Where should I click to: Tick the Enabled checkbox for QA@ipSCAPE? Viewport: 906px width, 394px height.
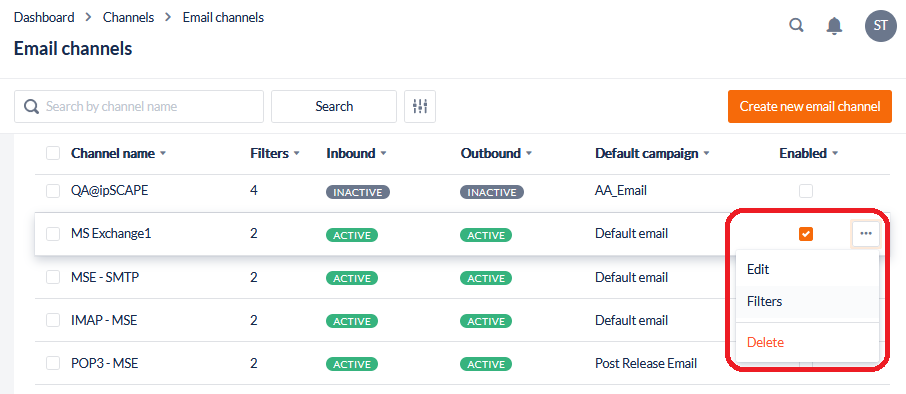[805, 191]
